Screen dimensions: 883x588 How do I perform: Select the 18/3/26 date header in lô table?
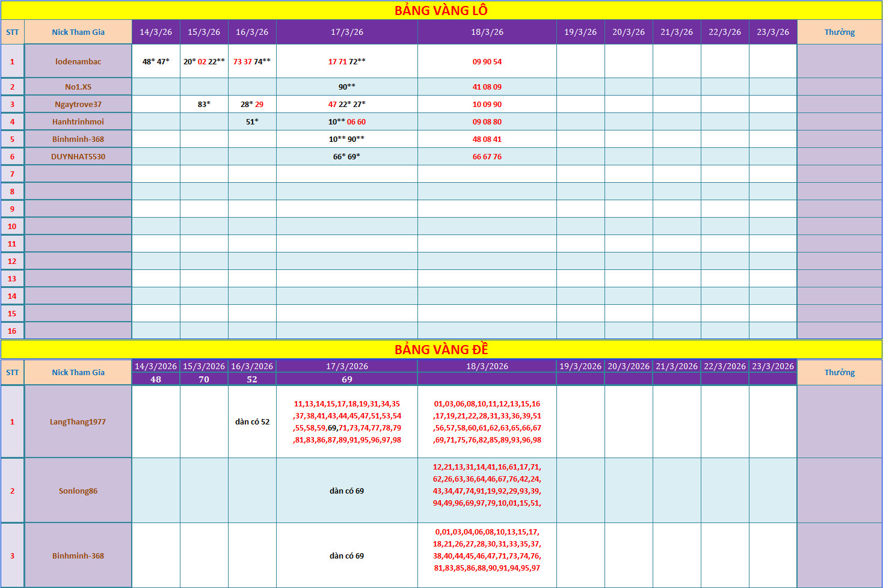pos(487,32)
